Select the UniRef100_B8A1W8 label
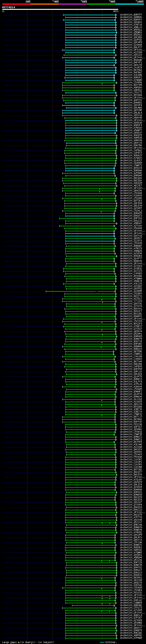Viewport: 146px width, 644px height. coord(131,60)
